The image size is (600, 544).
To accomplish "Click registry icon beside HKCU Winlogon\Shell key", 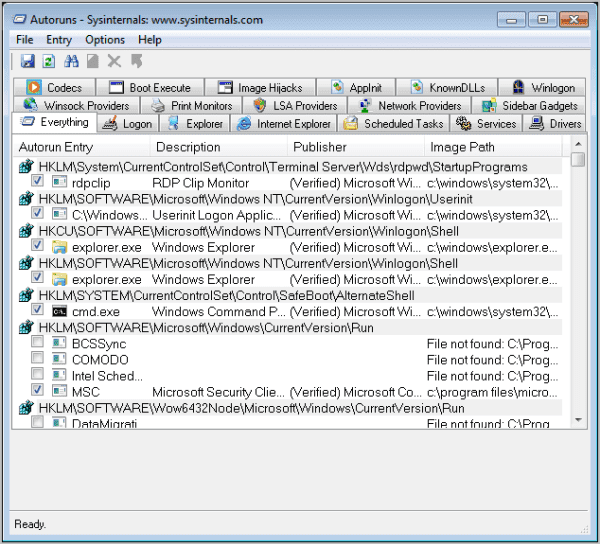I will pos(26,231).
